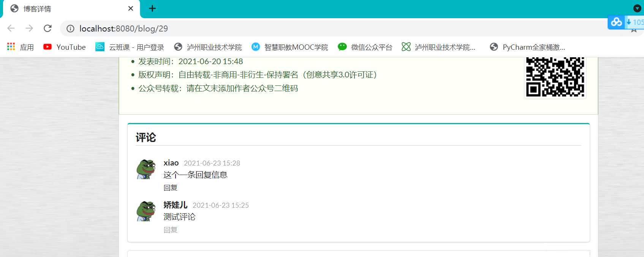Screen dimensions: 644x257
Task: Open the 云班课 - 用户登录 bookmark
Action: (130, 47)
